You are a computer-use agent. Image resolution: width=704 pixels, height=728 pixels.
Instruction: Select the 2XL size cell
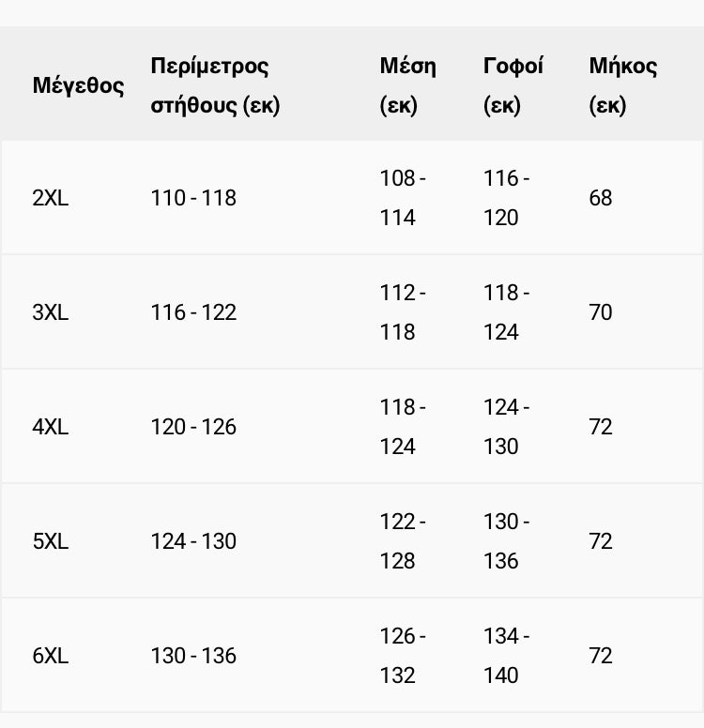pyautogui.click(x=51, y=198)
